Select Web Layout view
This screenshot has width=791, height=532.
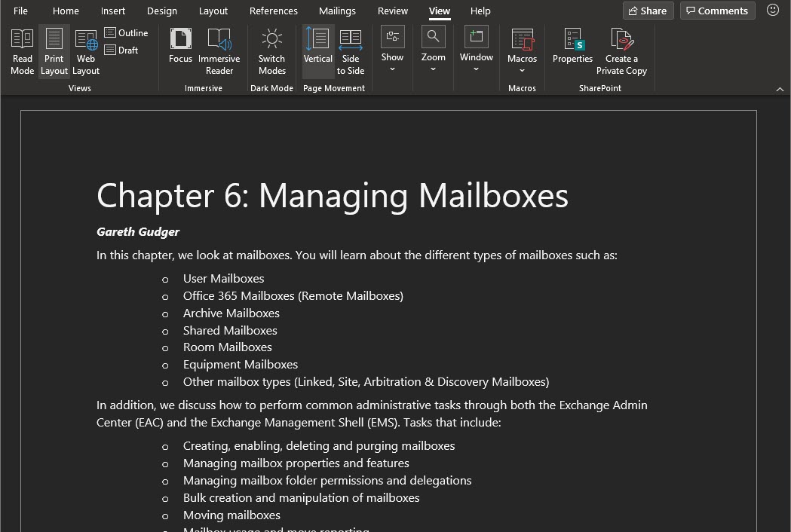click(85, 50)
